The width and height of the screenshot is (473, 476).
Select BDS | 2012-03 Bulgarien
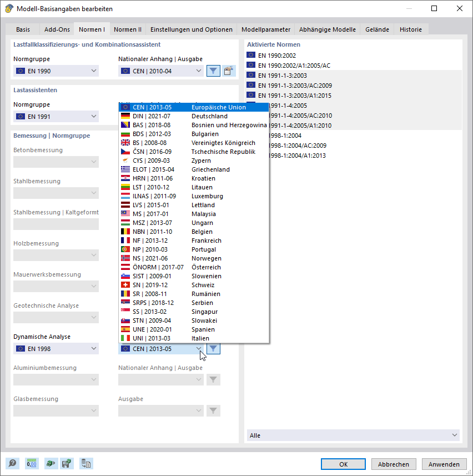(194, 134)
